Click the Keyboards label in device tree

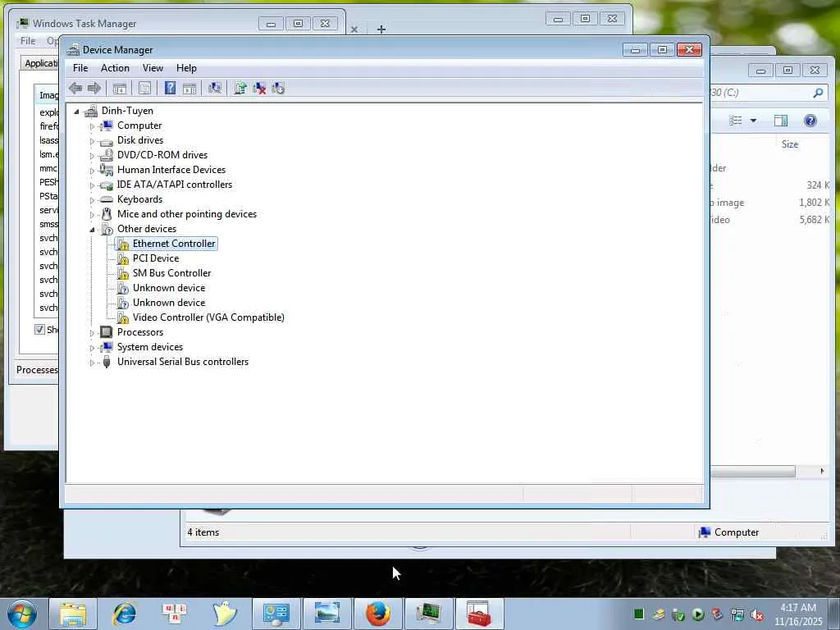[139, 199]
